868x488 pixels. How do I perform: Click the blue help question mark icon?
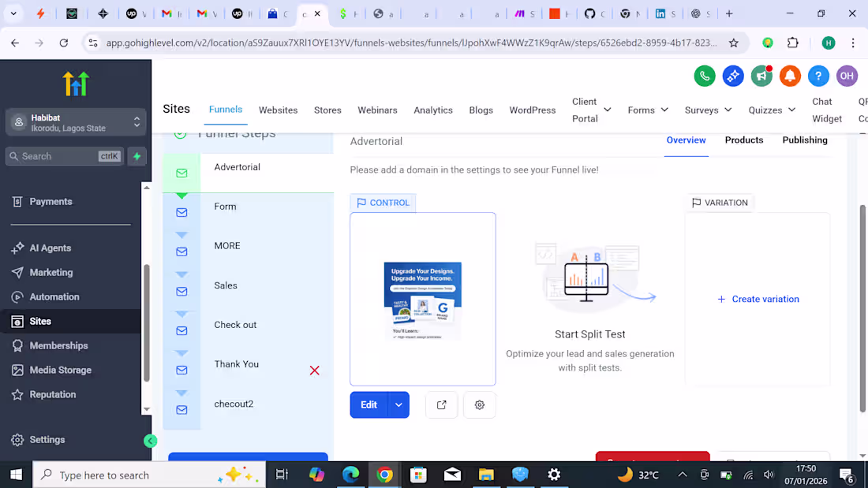click(x=818, y=76)
